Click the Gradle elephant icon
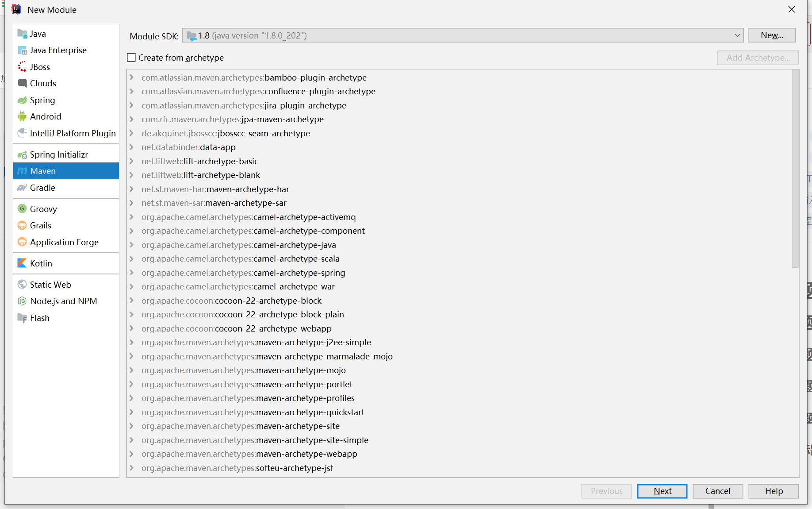 coord(22,188)
